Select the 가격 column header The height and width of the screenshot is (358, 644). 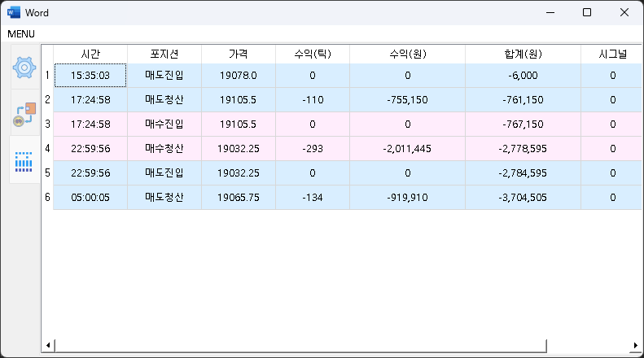[238, 54]
